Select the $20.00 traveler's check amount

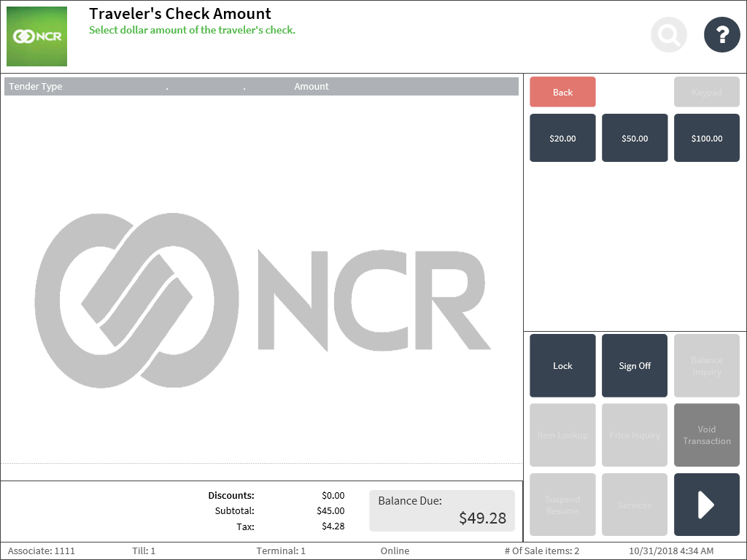[562, 138]
